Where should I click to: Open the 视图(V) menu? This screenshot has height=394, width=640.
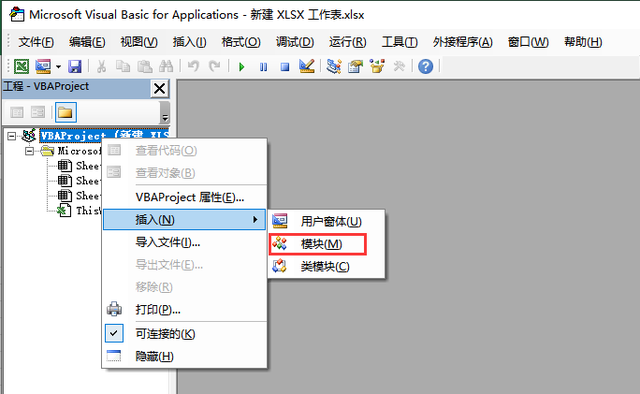[x=139, y=42]
